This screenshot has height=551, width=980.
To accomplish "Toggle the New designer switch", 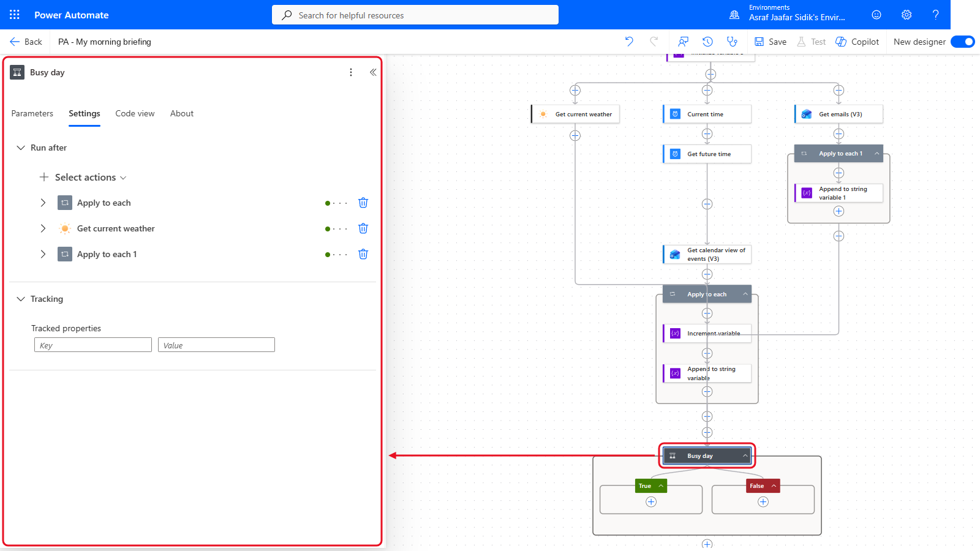I will pyautogui.click(x=962, y=42).
